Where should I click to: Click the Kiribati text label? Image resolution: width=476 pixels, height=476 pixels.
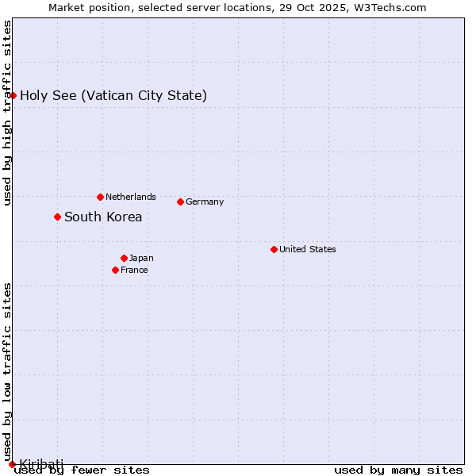pos(41,463)
